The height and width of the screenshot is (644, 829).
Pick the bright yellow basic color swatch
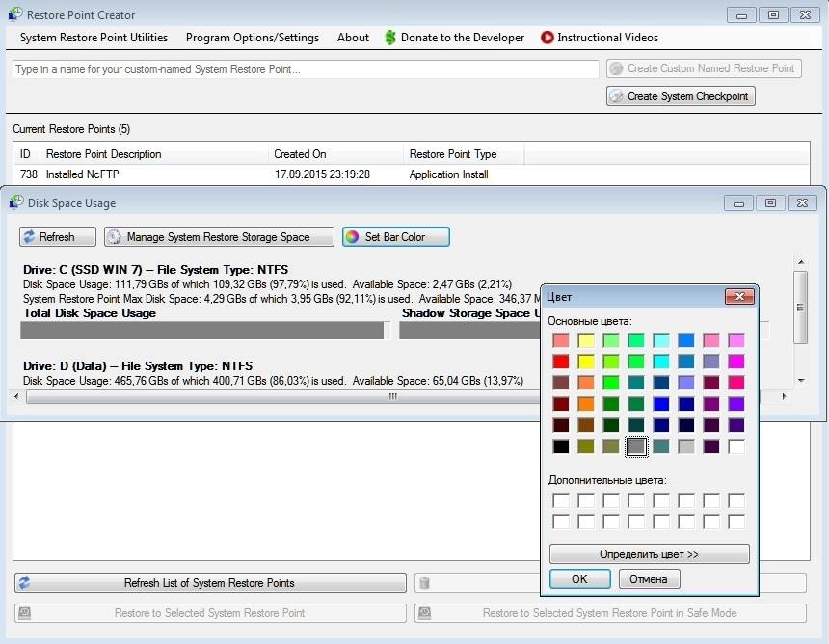coord(586,362)
